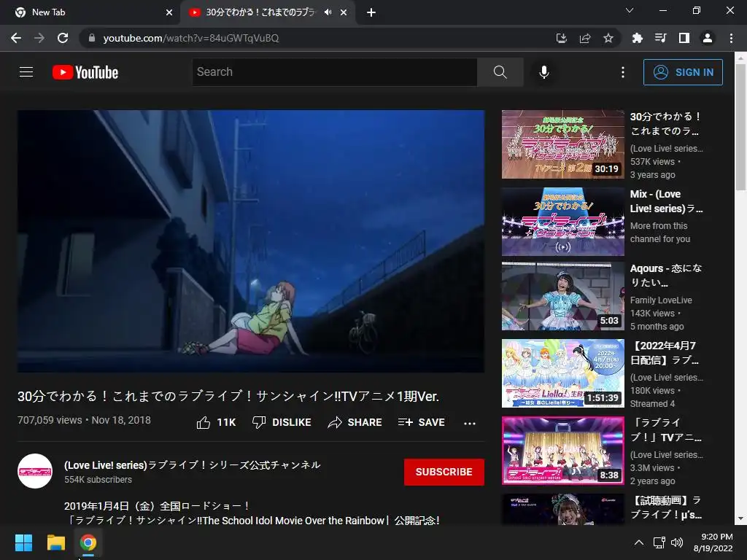Screen dimensions: 747x560
Task: Open Chrome three-dot menu
Action: point(731,38)
